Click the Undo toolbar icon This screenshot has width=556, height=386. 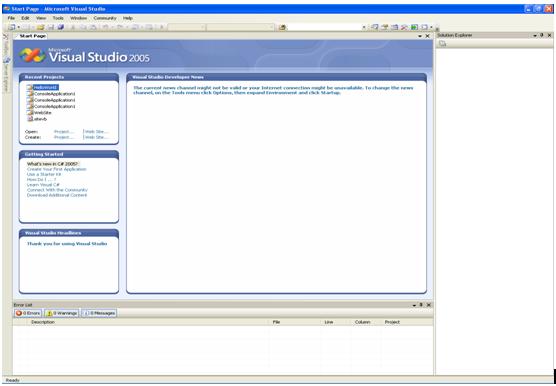[x=105, y=27]
